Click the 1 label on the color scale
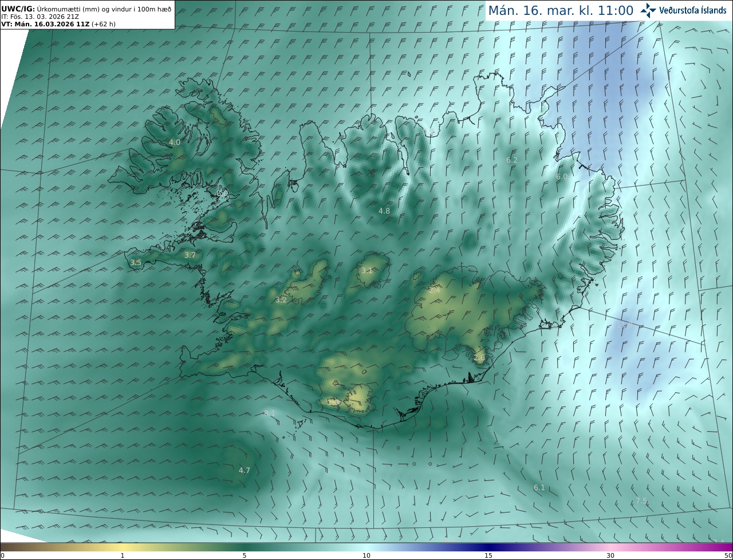This screenshot has width=733, height=560. [123, 555]
